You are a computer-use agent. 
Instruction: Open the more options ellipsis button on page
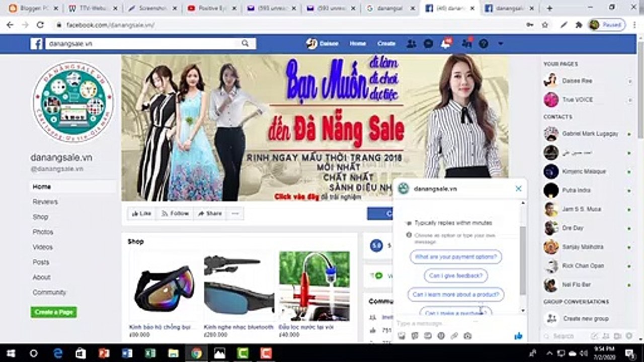click(235, 214)
